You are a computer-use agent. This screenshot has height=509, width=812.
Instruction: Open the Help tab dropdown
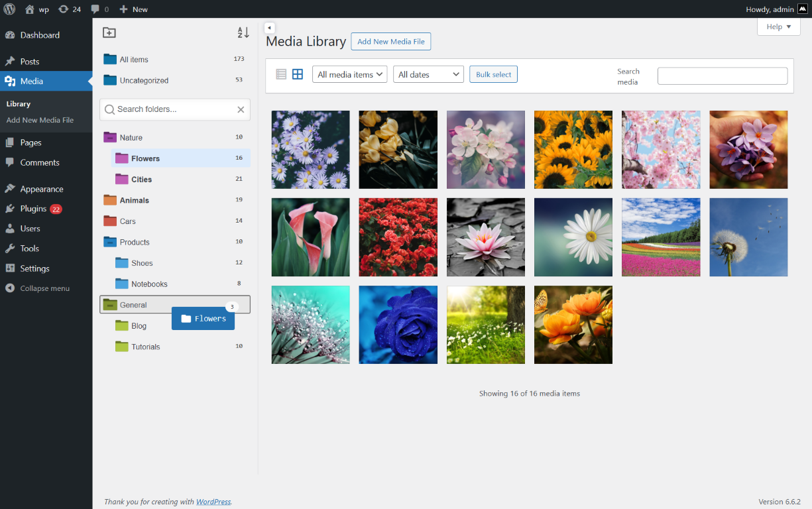[779, 27]
